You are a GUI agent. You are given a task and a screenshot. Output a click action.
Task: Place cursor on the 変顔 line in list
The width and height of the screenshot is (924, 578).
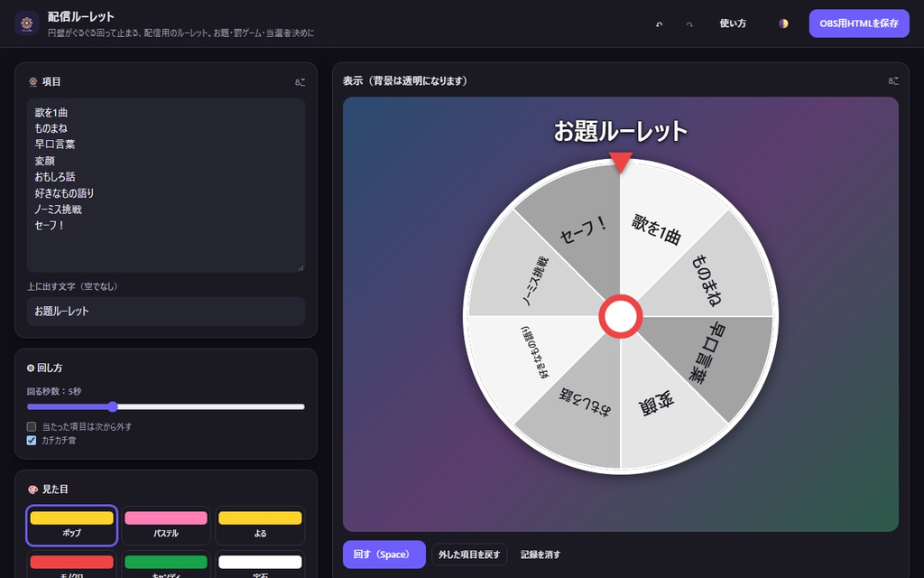pos(45,161)
